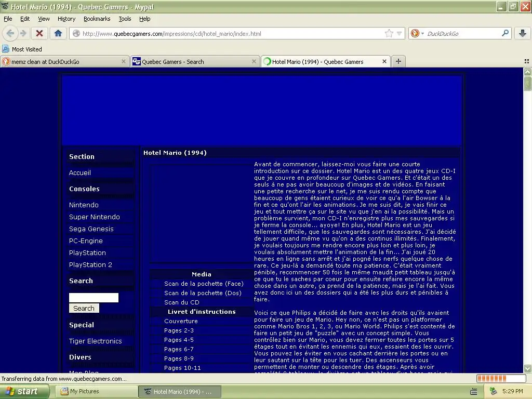Open the Tiger Electronics link
The image size is (532, 399).
(96, 341)
